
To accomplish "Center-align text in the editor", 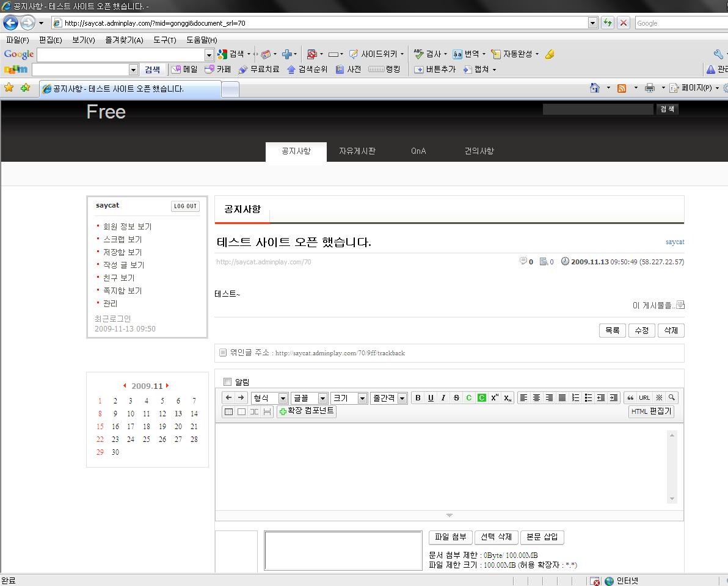I will [x=536, y=398].
